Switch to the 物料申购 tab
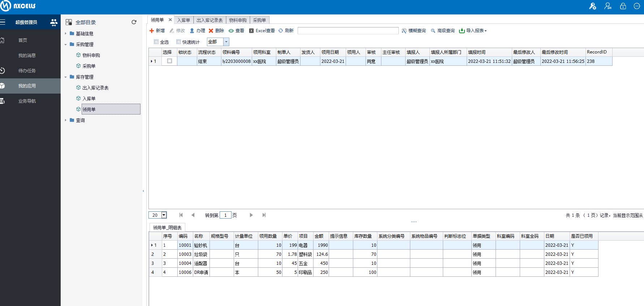Image resolution: width=644 pixels, height=306 pixels. pos(238,20)
